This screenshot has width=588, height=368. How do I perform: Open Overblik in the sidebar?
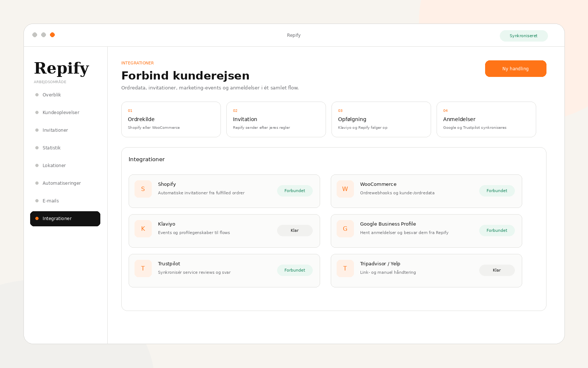(x=65, y=95)
